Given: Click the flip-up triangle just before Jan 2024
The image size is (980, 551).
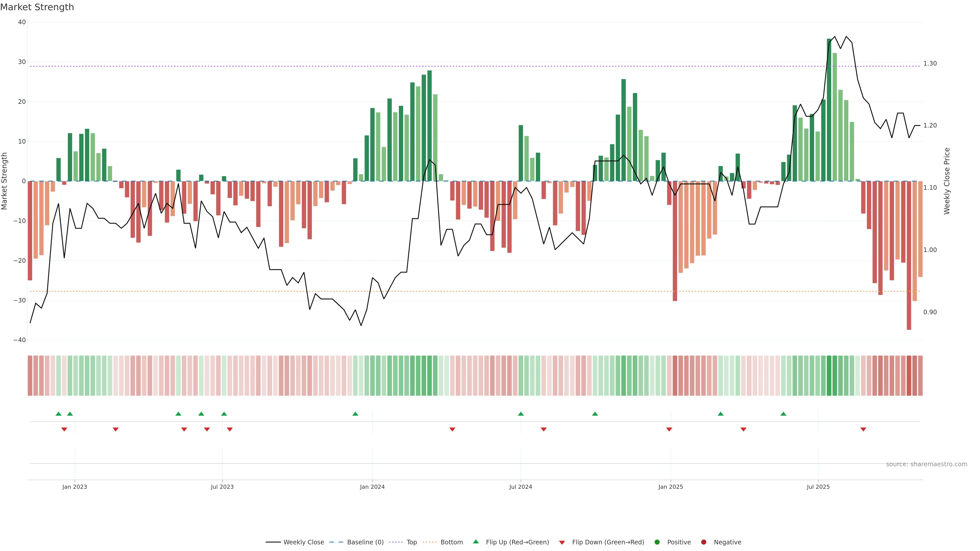Looking at the screenshot, I should 355,414.
